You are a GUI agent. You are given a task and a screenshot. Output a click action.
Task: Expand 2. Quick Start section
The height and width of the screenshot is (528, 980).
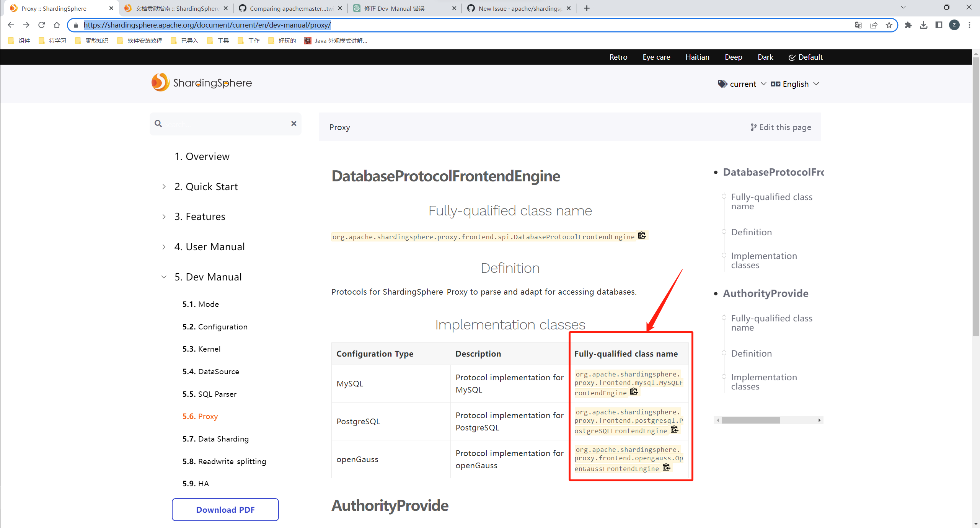[164, 187]
